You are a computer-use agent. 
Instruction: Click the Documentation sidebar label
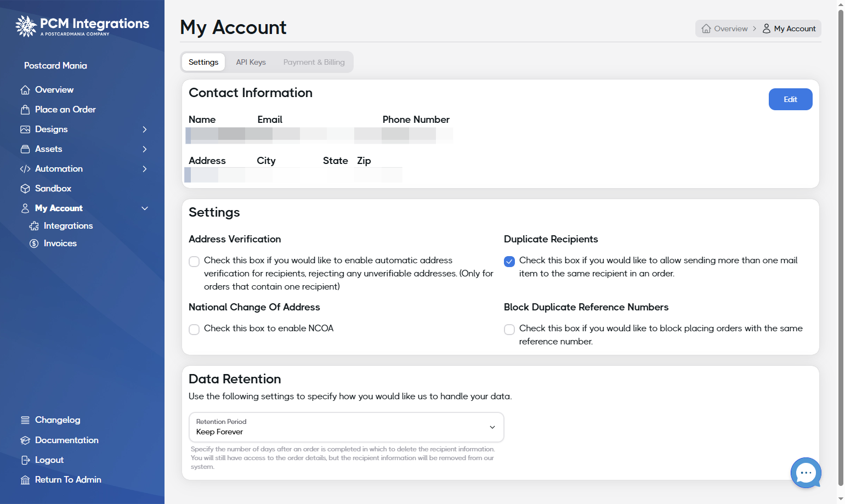click(67, 440)
